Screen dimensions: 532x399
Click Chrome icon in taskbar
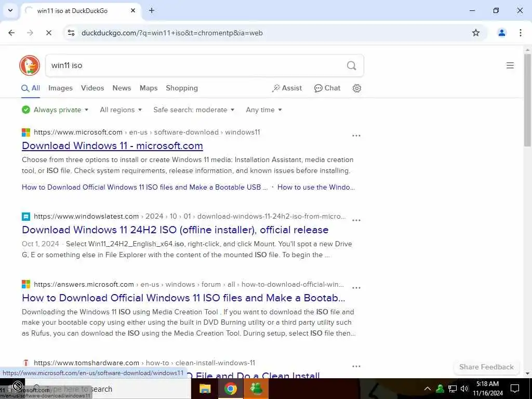click(x=230, y=389)
